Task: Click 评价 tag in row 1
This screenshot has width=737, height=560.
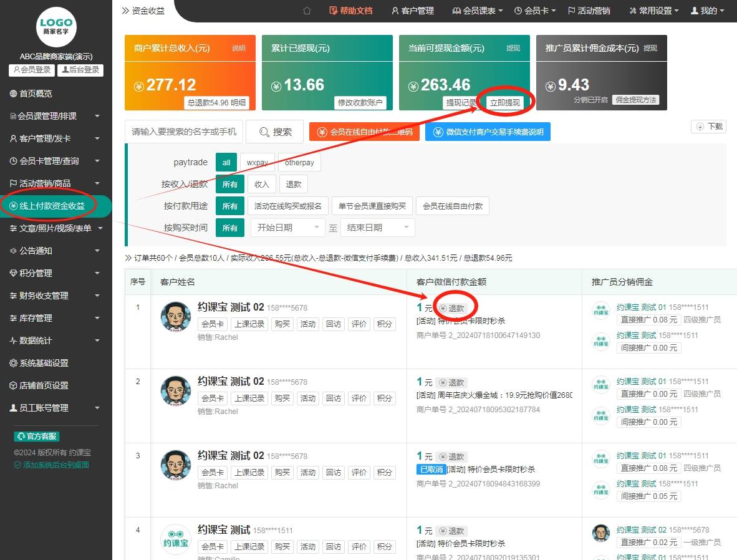Action: [359, 324]
